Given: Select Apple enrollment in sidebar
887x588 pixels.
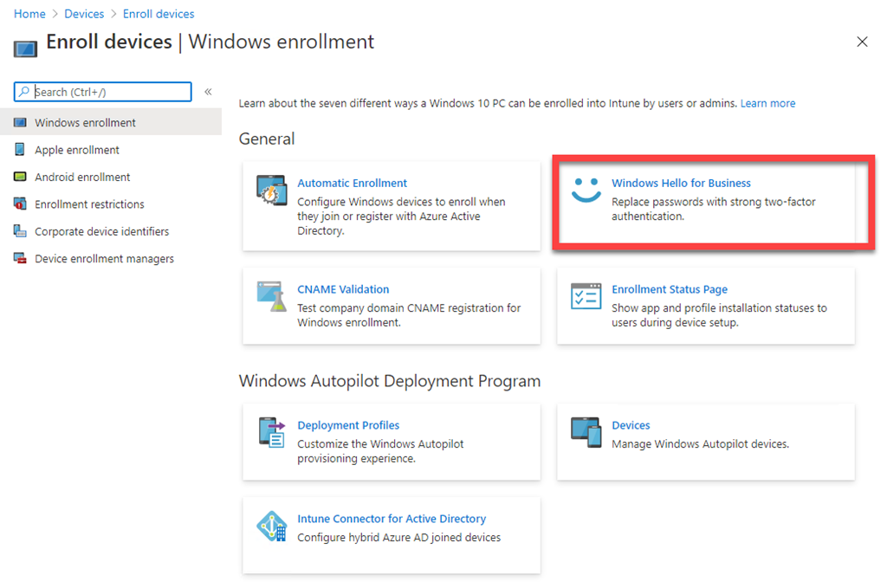Looking at the screenshot, I should pyautogui.click(x=77, y=150).
